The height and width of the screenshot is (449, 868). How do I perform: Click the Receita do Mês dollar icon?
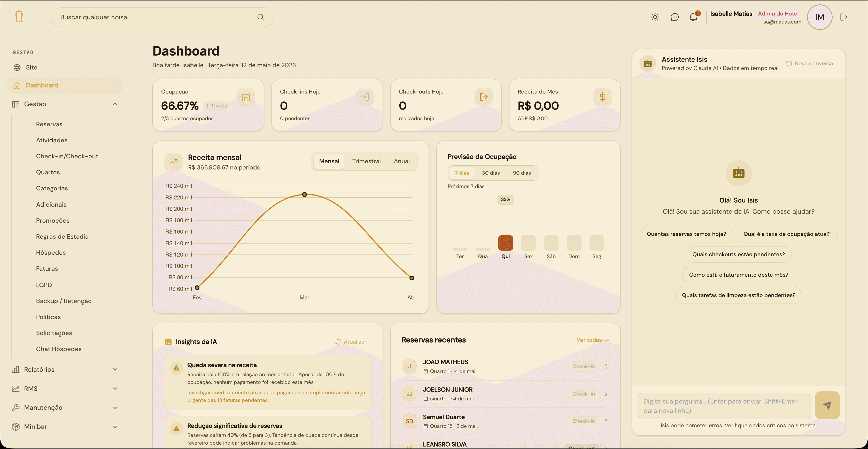[602, 97]
